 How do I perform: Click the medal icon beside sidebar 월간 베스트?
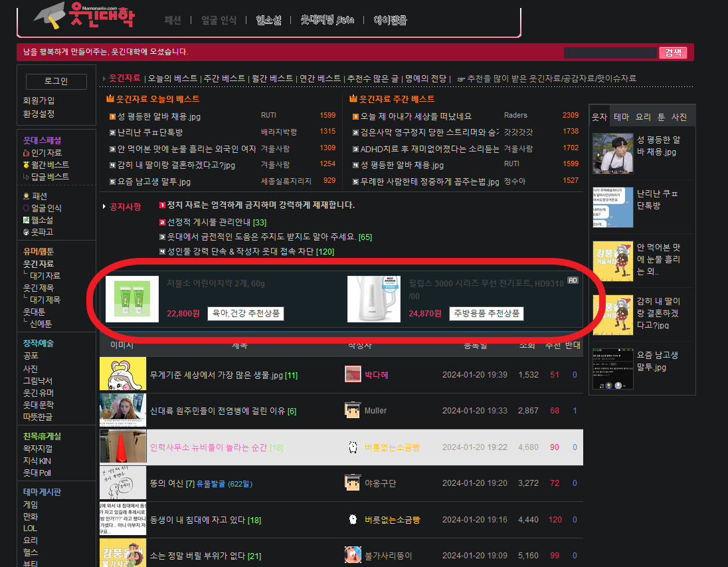tap(26, 165)
